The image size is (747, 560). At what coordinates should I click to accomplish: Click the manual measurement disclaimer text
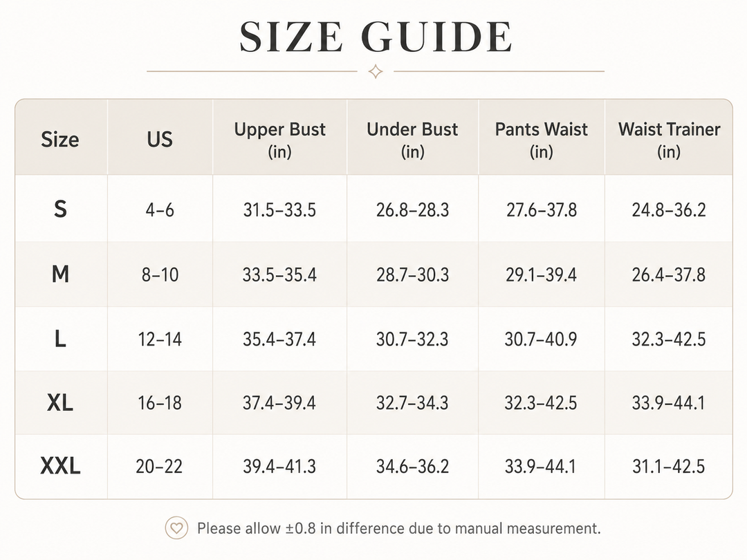[399, 529]
